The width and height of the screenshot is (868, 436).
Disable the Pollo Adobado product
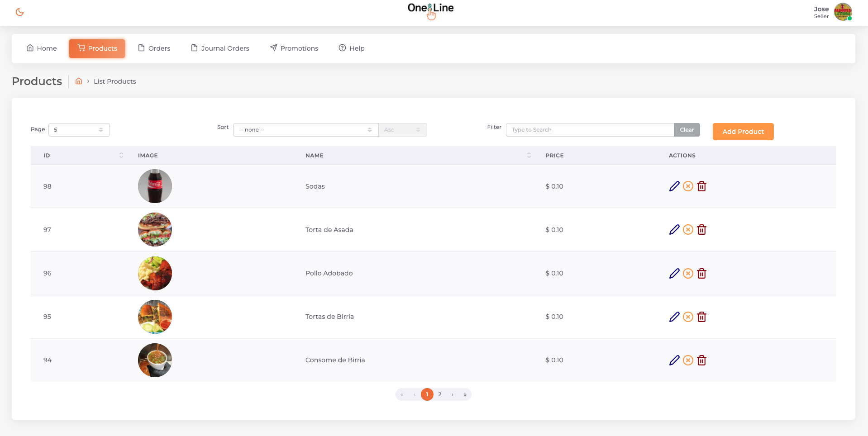688,274
